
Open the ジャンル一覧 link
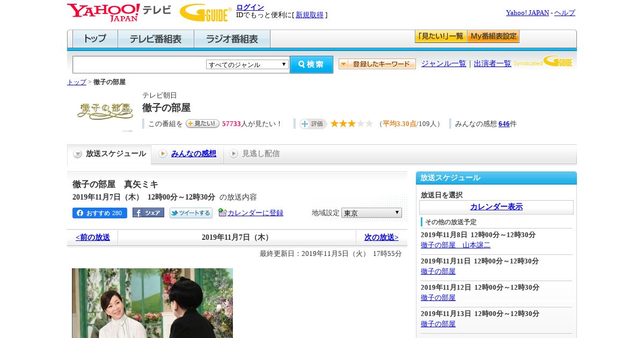444,64
